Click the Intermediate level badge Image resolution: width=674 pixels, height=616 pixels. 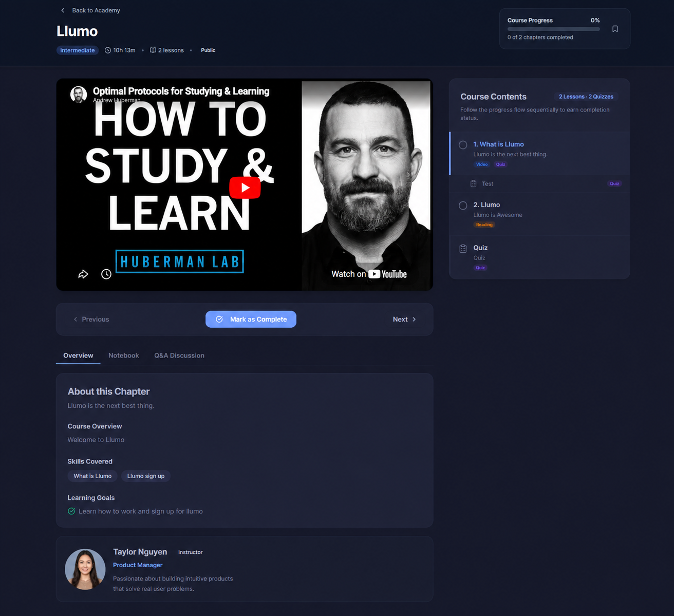click(x=78, y=50)
